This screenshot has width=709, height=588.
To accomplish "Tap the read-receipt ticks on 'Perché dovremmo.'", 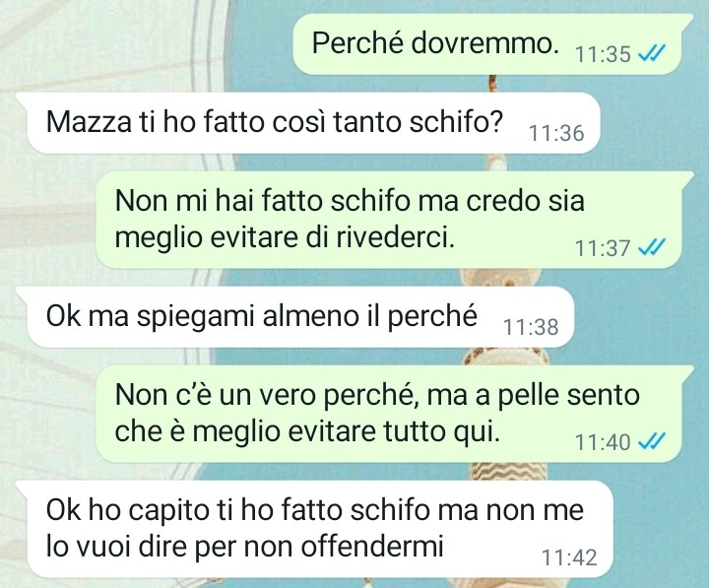I will point(651,55).
